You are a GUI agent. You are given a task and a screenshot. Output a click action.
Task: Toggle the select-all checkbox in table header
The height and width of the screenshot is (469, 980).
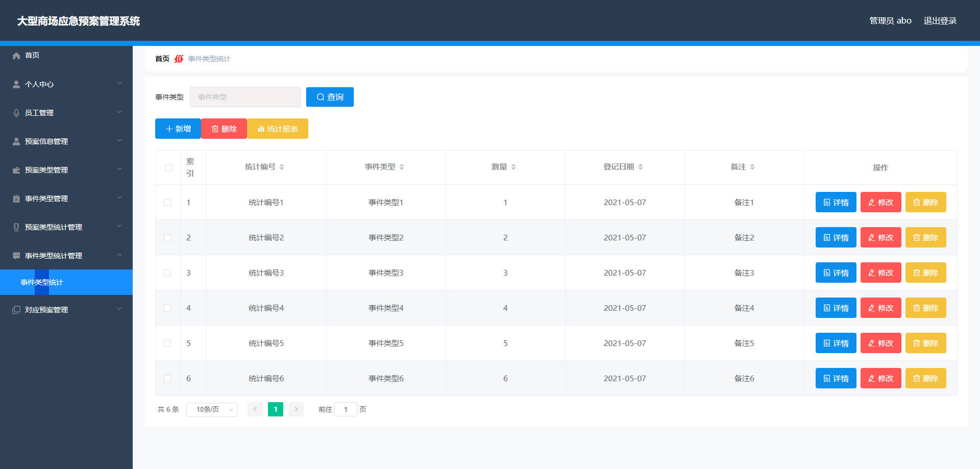pos(168,168)
